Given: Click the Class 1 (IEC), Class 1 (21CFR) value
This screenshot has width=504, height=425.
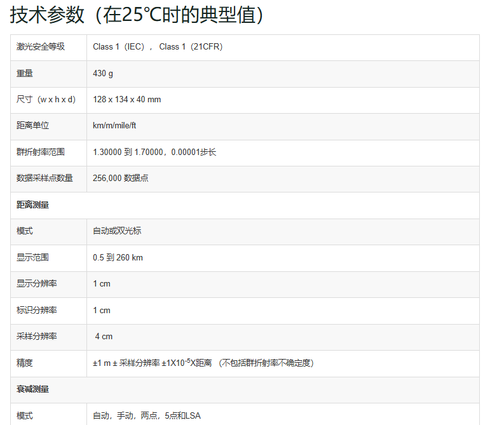Looking at the screenshot, I should (x=158, y=47).
